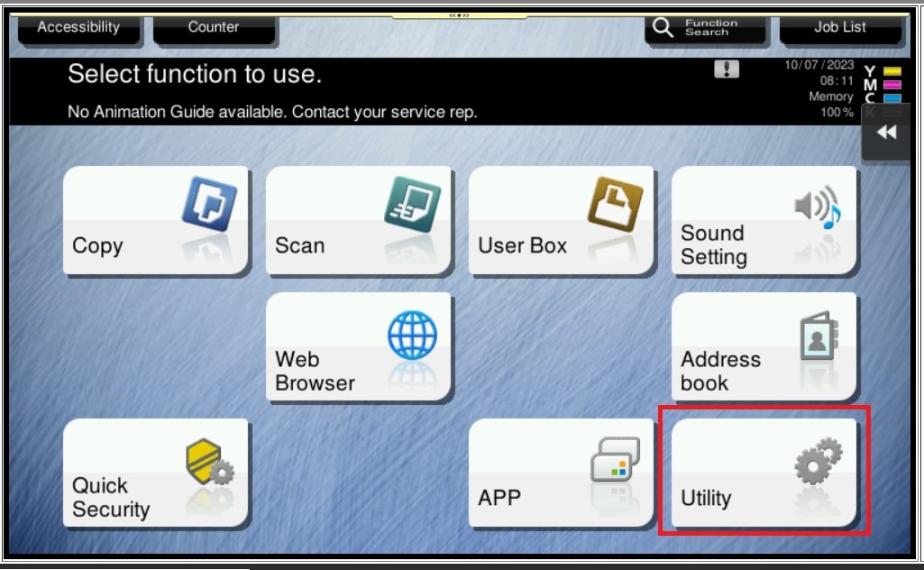The image size is (924, 570).
Task: Open the User Box tile
Action: pyautogui.click(x=561, y=221)
